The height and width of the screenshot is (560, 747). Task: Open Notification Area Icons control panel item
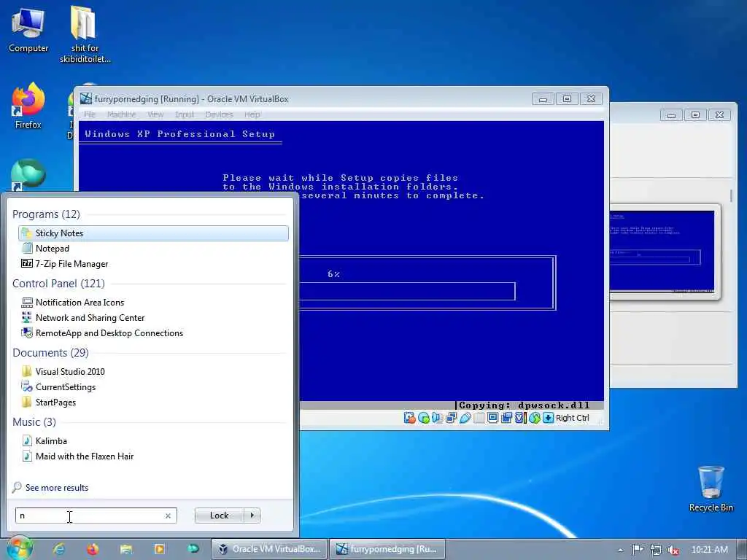pyautogui.click(x=153, y=303)
